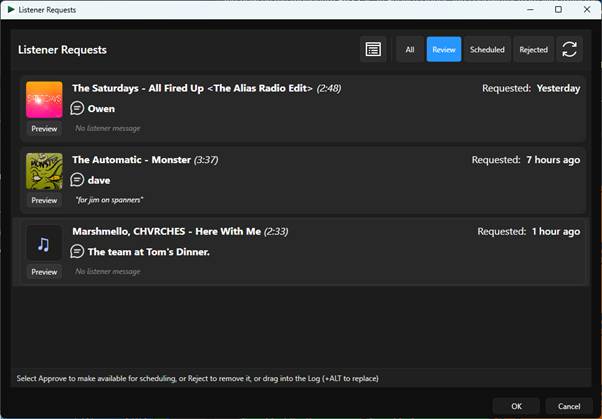Click the Requested: 7 hours ago timestamp

[x=526, y=160]
